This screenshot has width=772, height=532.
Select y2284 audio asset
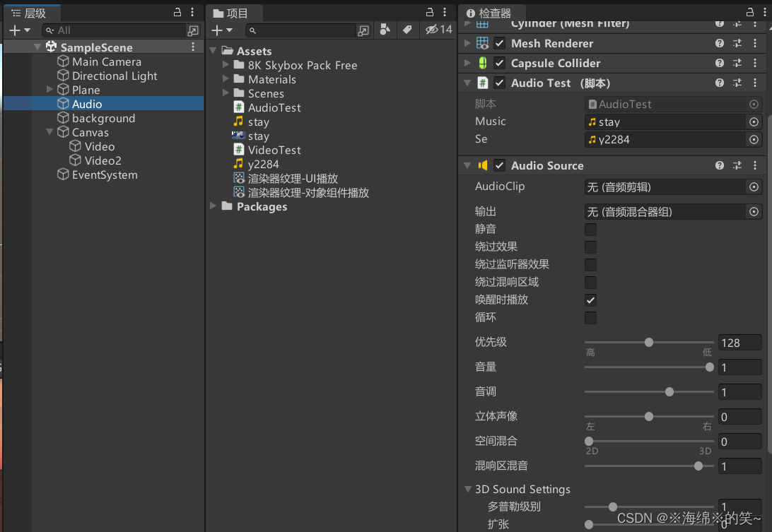[264, 165]
